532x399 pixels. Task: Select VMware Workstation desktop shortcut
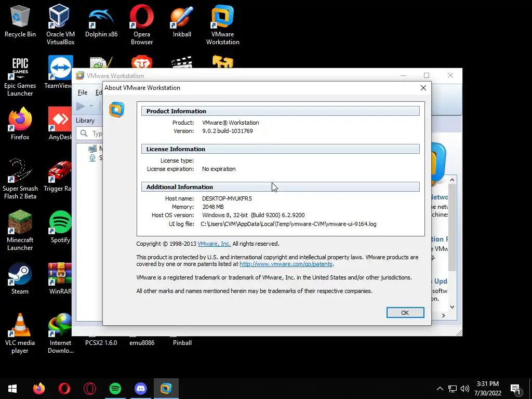(222, 24)
